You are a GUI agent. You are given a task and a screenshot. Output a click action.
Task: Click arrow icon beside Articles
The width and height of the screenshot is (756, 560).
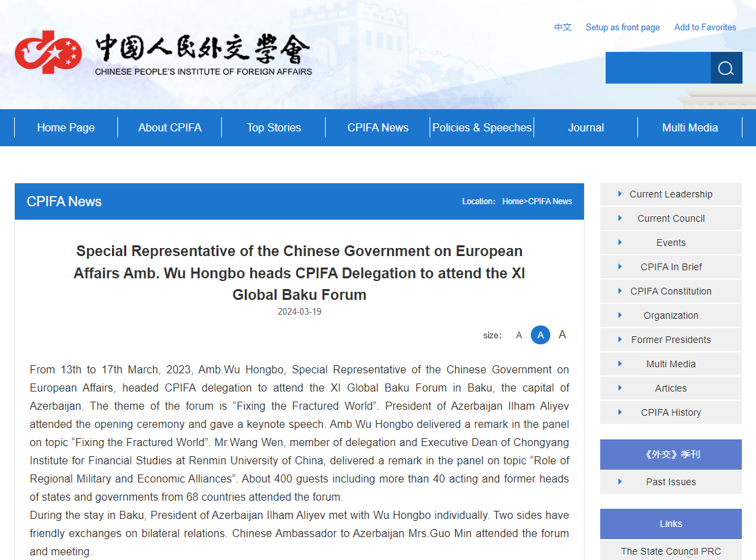click(620, 388)
